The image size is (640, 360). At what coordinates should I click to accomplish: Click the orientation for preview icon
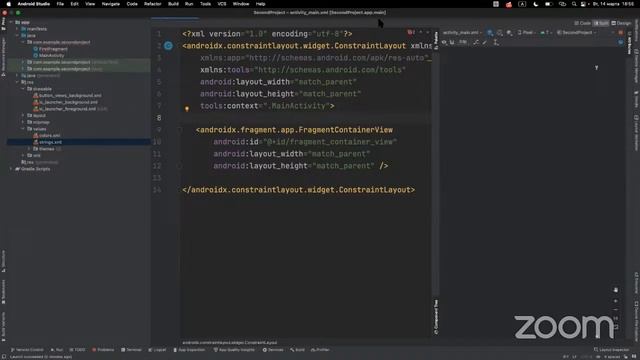pyautogui.click(x=500, y=33)
